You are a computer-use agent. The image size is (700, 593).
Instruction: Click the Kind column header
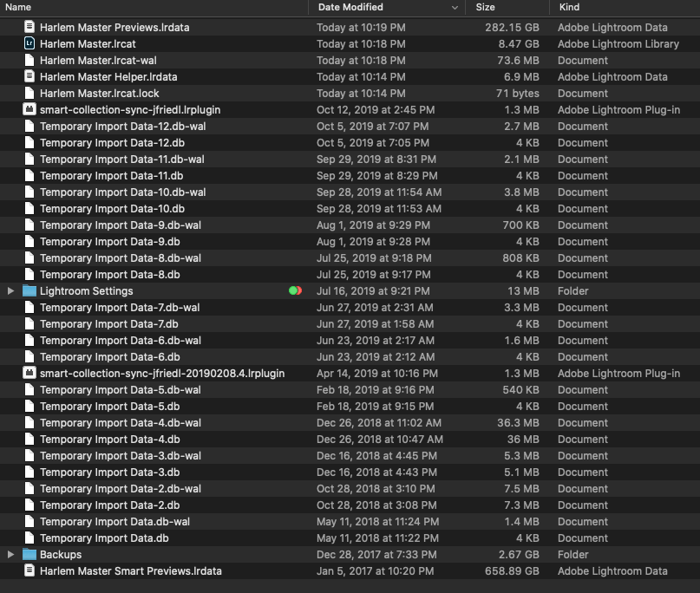[x=573, y=7]
